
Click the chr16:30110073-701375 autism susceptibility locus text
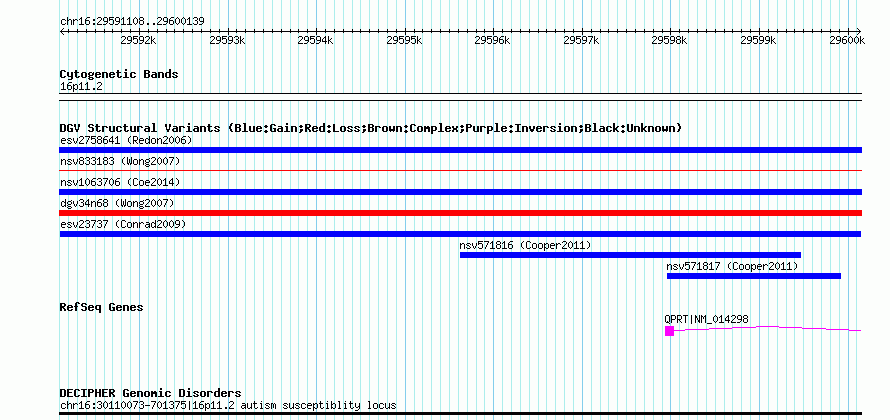point(228,405)
